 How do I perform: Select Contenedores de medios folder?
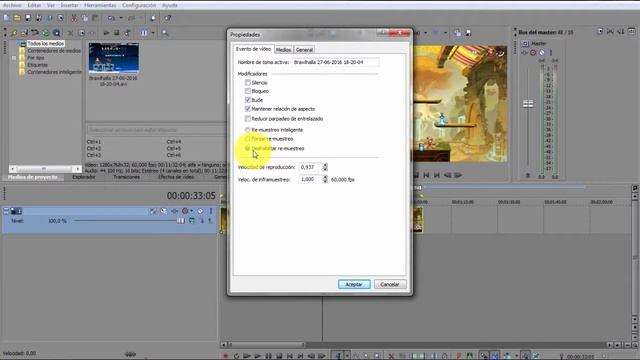click(x=54, y=51)
